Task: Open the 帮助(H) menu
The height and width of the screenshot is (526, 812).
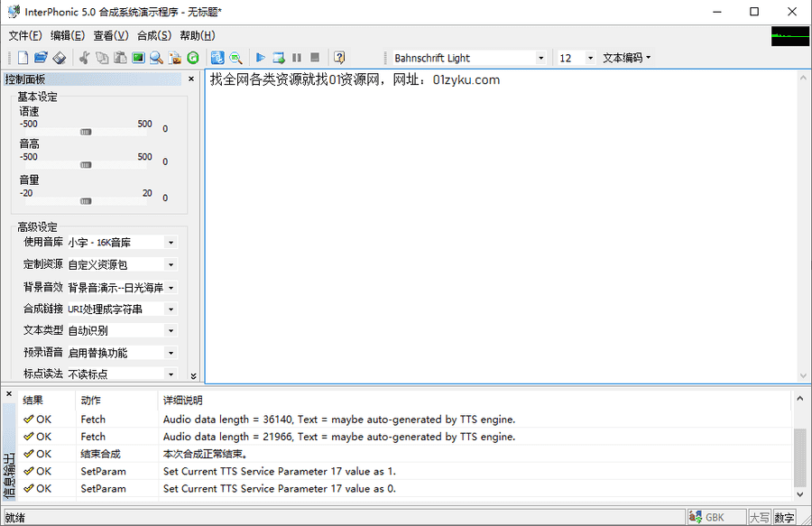Action: [198, 35]
